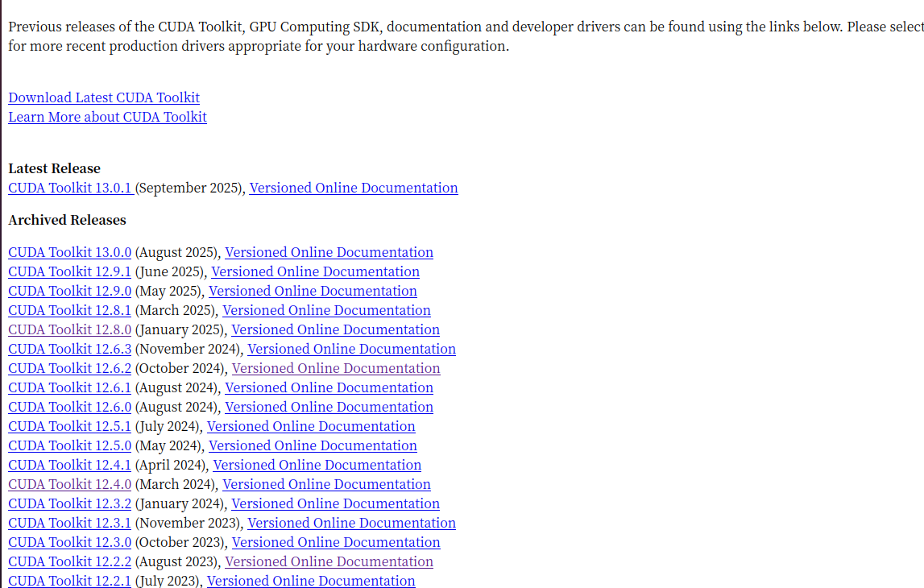
Task: View Versioned Online Documentation for CUDA 12.8.1
Action: coord(326,310)
